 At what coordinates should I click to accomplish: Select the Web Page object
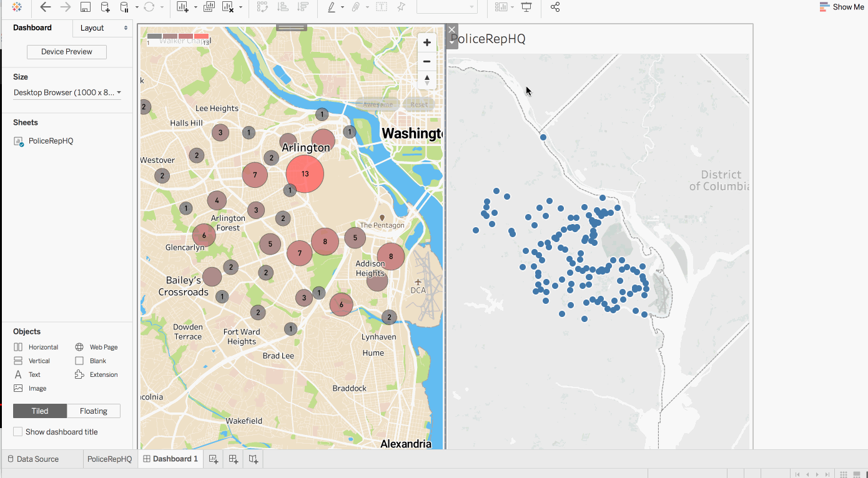pos(96,347)
